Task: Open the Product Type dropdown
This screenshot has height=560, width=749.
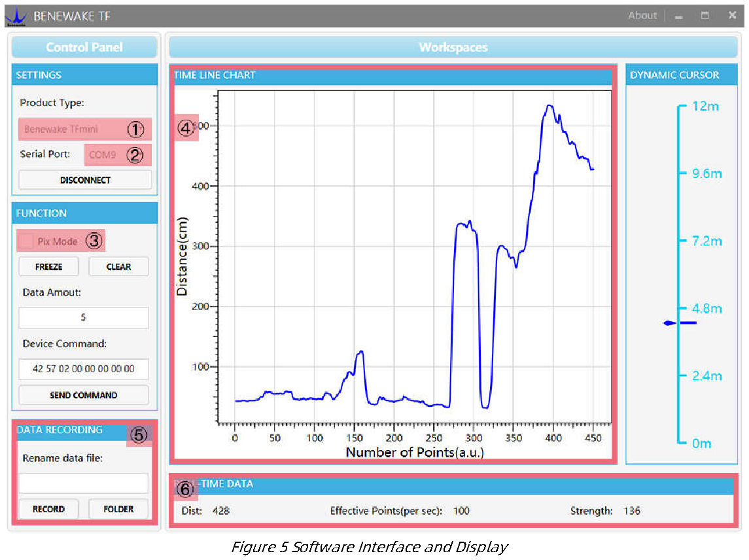Action: 85,129
